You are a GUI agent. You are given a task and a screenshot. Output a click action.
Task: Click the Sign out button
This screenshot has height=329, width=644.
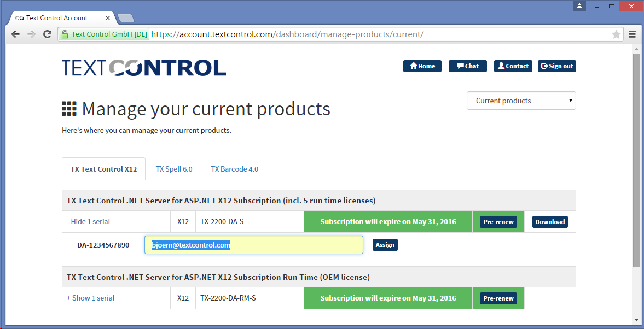point(557,66)
